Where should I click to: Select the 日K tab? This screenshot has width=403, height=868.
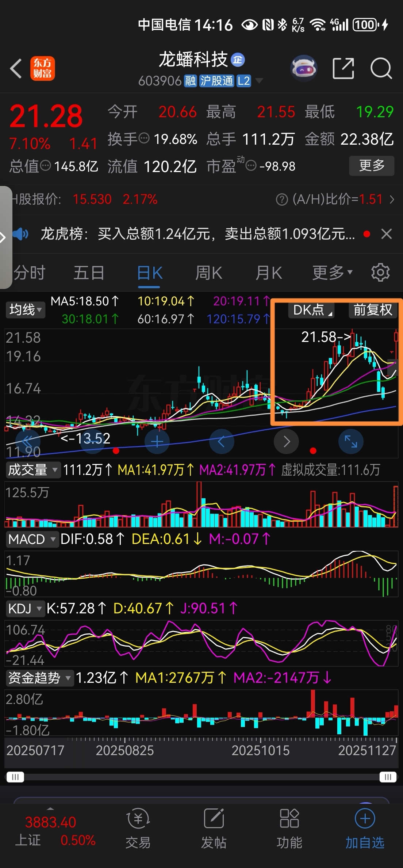point(150,273)
